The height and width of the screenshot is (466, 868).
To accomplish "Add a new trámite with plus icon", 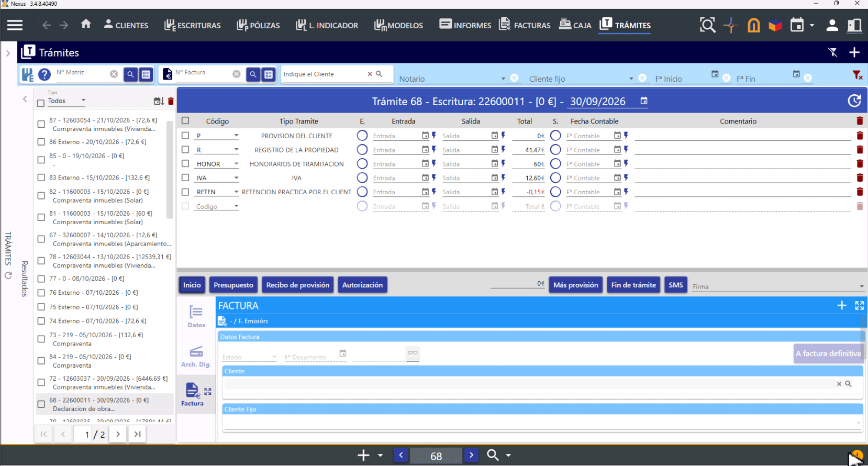I will 854,52.
